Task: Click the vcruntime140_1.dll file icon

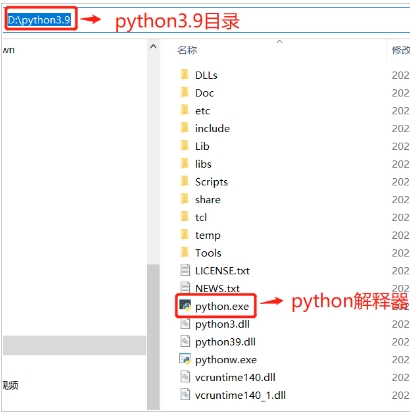Action: pyautogui.click(x=185, y=395)
